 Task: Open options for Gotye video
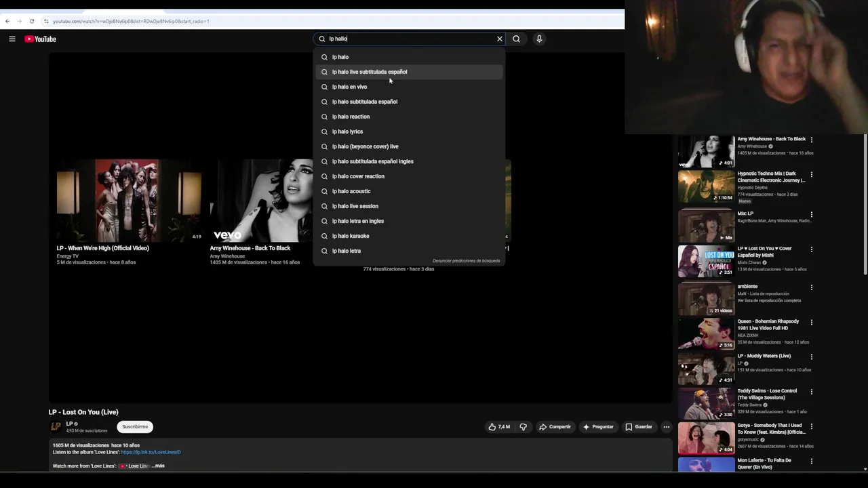pos(812,426)
